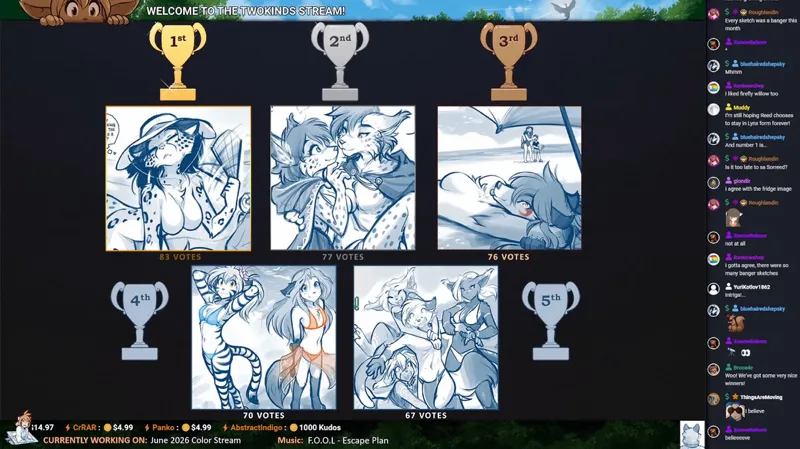Open the second-place sketch with 77 votes

click(343, 178)
